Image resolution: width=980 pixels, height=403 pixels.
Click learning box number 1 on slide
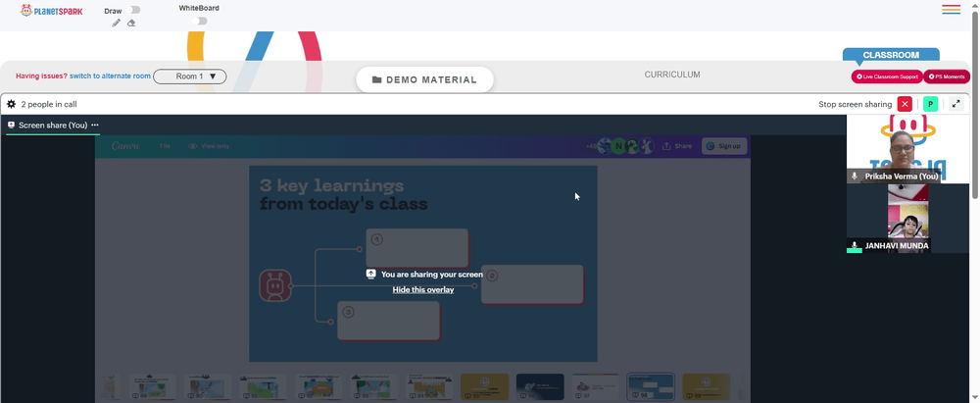[x=416, y=248]
